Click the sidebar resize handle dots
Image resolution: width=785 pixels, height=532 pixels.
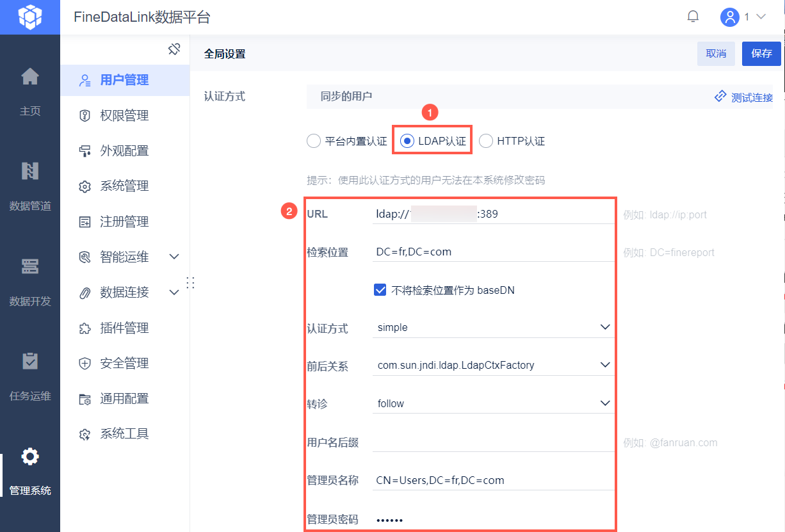tap(190, 283)
